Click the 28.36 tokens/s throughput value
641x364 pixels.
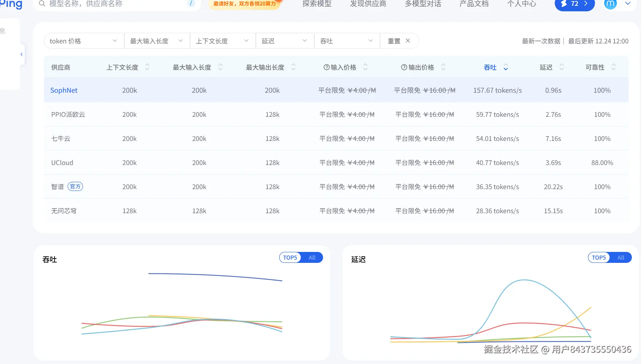click(497, 211)
